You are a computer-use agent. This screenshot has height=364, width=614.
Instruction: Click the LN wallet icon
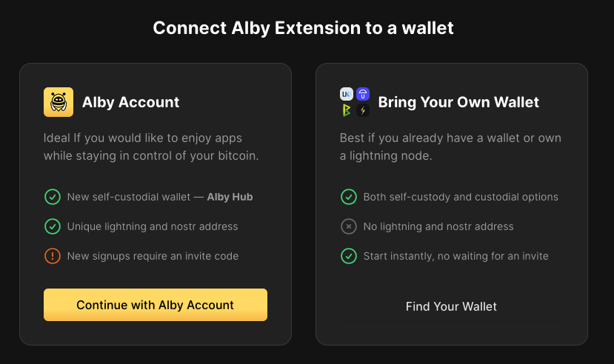pos(347,94)
